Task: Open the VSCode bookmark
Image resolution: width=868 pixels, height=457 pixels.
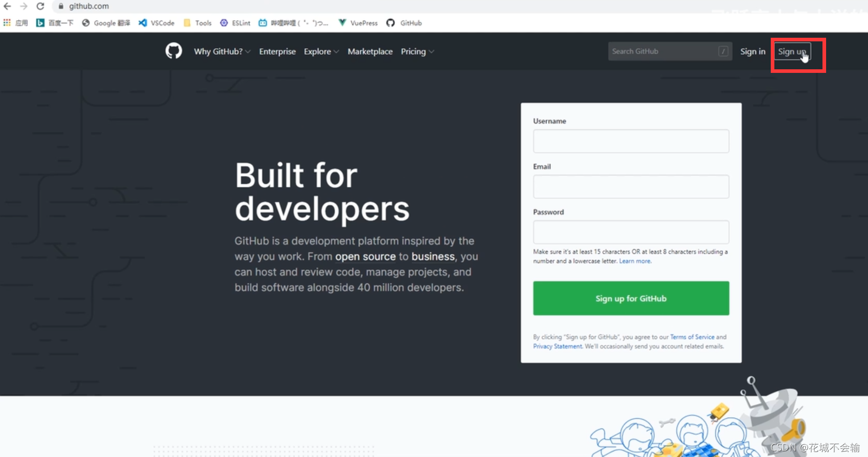Action: pyautogui.click(x=157, y=23)
